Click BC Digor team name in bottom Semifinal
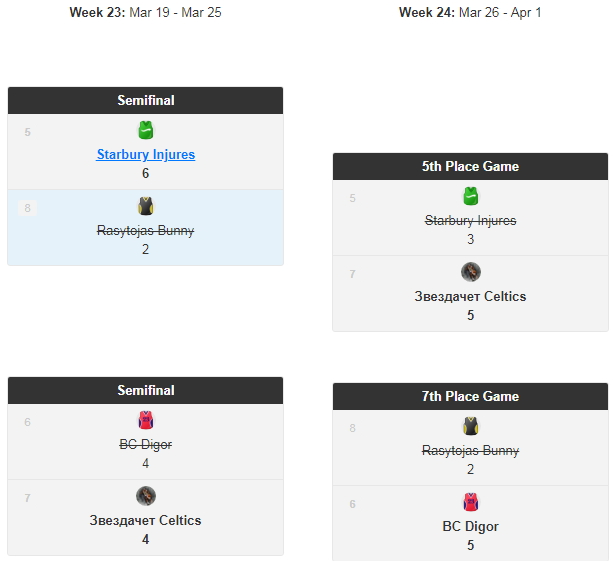 coord(146,444)
